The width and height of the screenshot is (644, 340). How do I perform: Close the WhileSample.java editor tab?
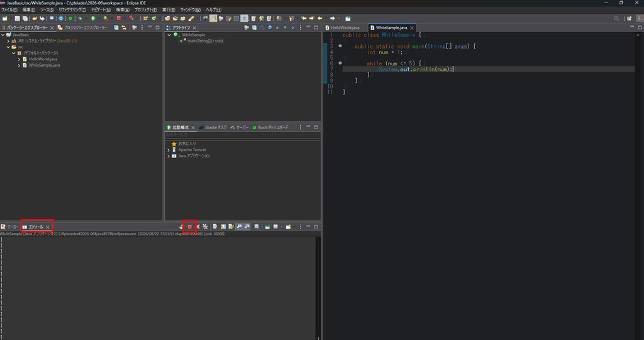(x=411, y=28)
